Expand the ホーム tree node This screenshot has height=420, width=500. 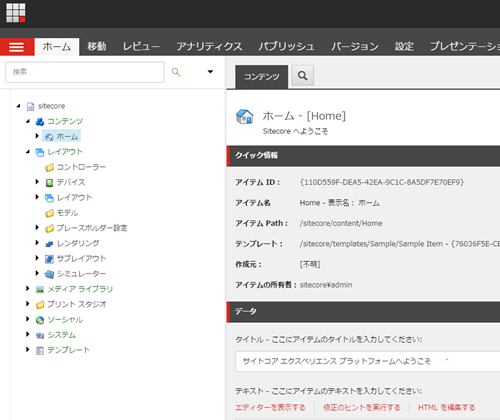[37, 136]
